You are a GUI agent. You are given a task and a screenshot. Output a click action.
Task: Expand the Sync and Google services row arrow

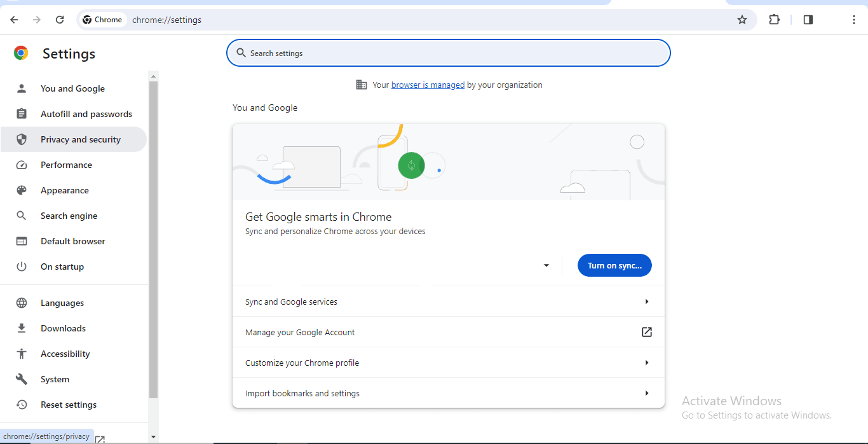coord(647,302)
